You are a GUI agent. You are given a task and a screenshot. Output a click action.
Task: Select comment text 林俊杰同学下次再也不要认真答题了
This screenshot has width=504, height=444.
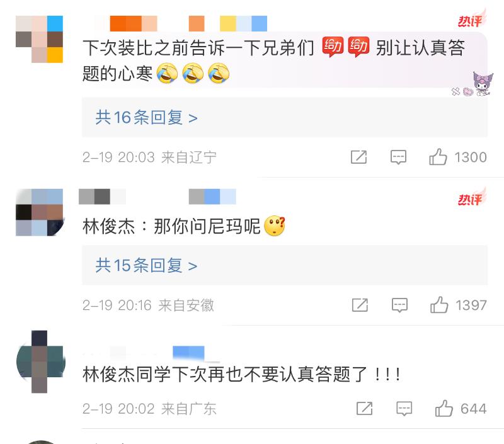(225, 374)
